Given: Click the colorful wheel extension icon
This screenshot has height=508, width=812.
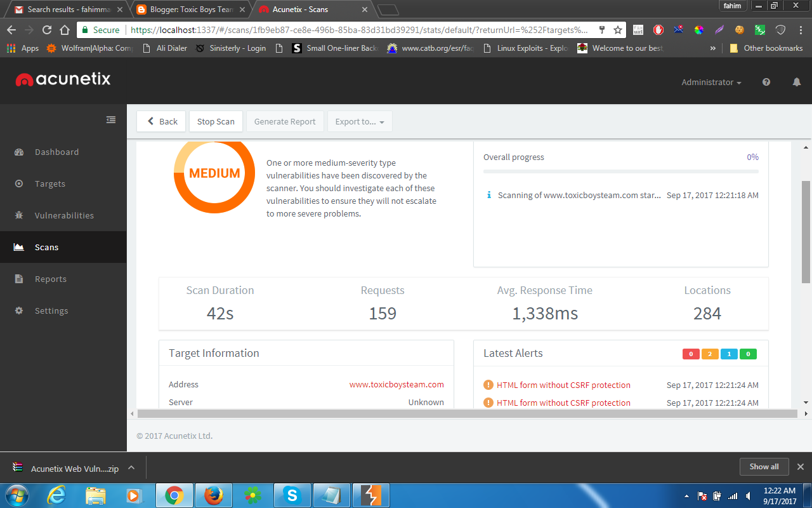Looking at the screenshot, I should pos(698,30).
